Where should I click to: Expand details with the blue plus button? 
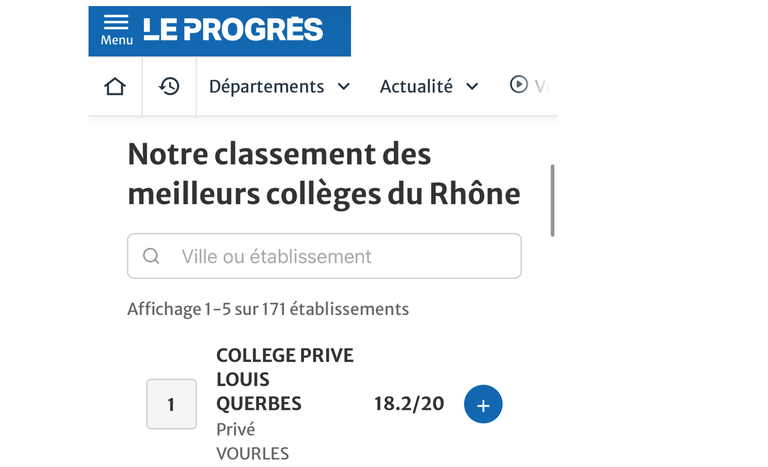click(483, 405)
